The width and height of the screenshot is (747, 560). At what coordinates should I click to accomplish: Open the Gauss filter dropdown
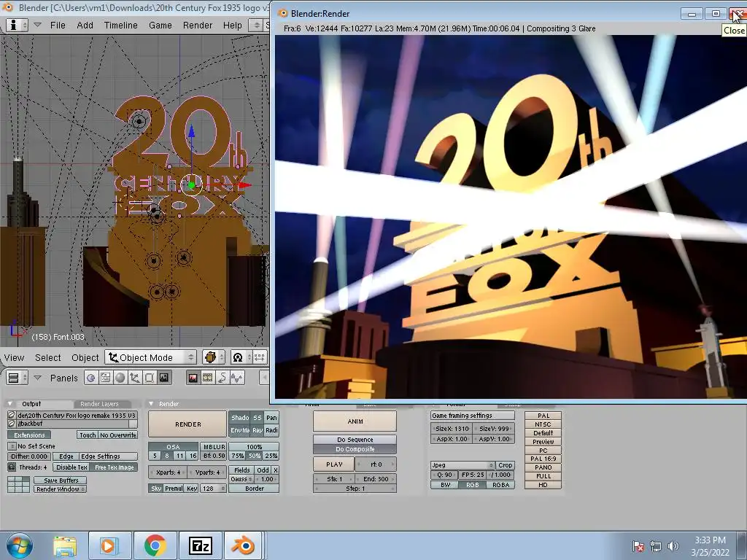[x=241, y=479]
